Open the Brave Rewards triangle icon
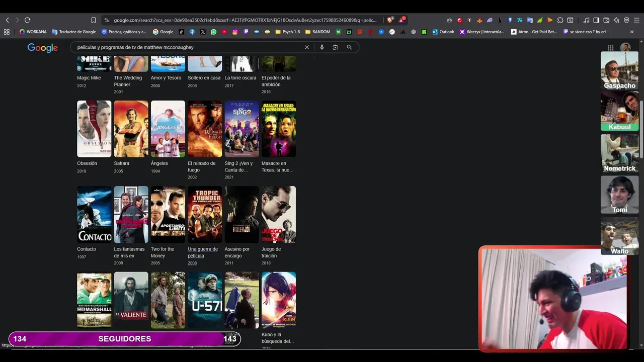Image resolution: width=644 pixels, height=362 pixels. point(402,20)
